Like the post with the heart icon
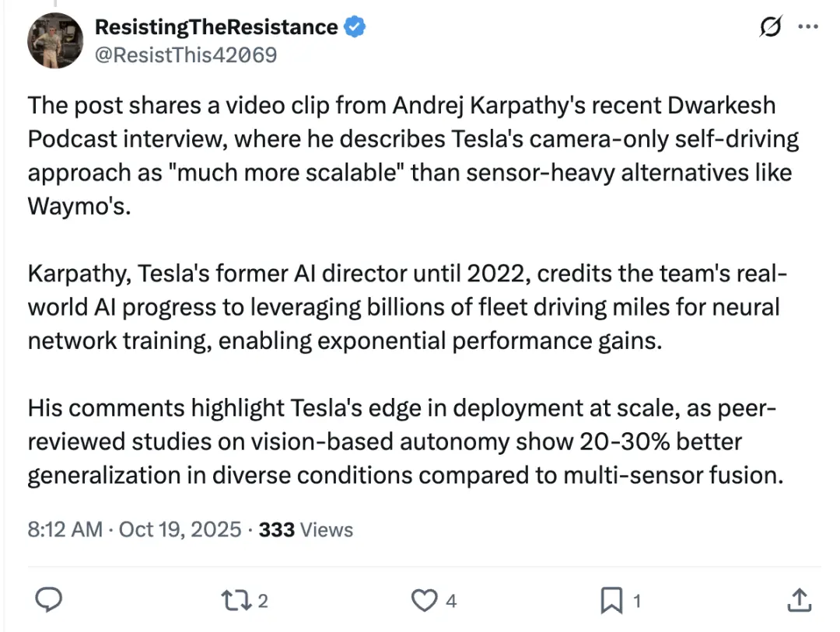 click(423, 599)
